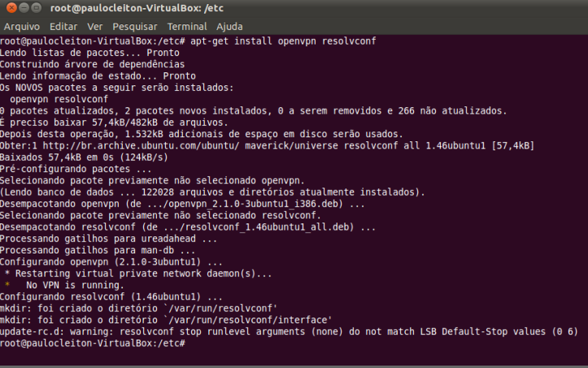Open the Ajuda help menu

click(x=229, y=26)
